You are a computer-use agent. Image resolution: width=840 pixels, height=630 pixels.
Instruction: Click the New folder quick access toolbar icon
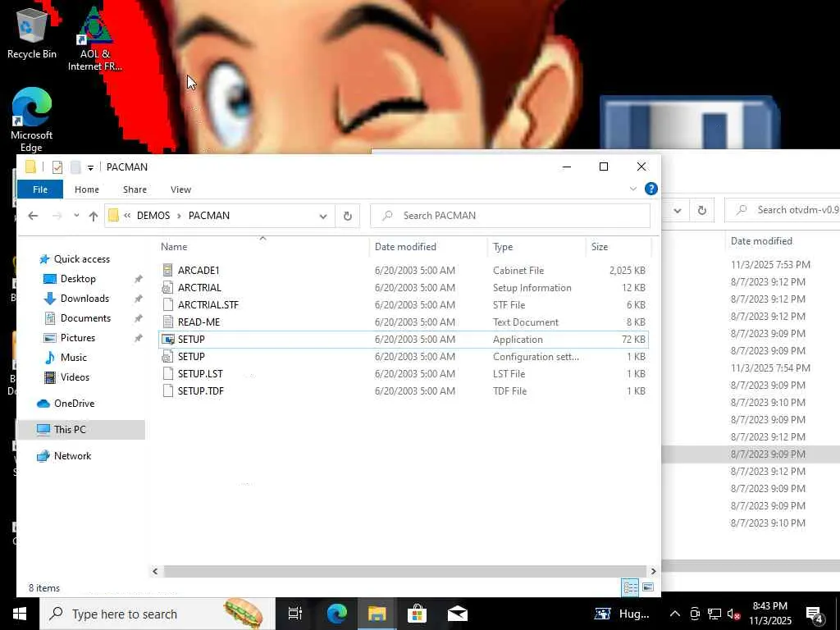click(75, 167)
